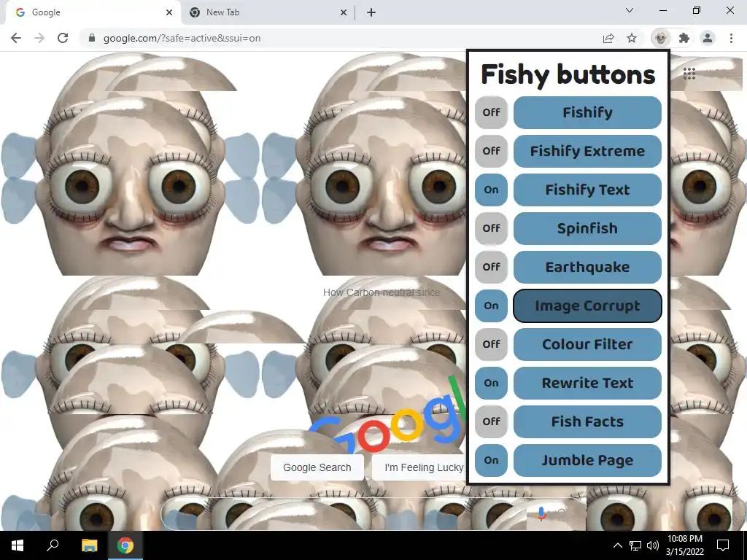Enable the Colour Filter switch
The image size is (747, 560).
pyautogui.click(x=491, y=344)
